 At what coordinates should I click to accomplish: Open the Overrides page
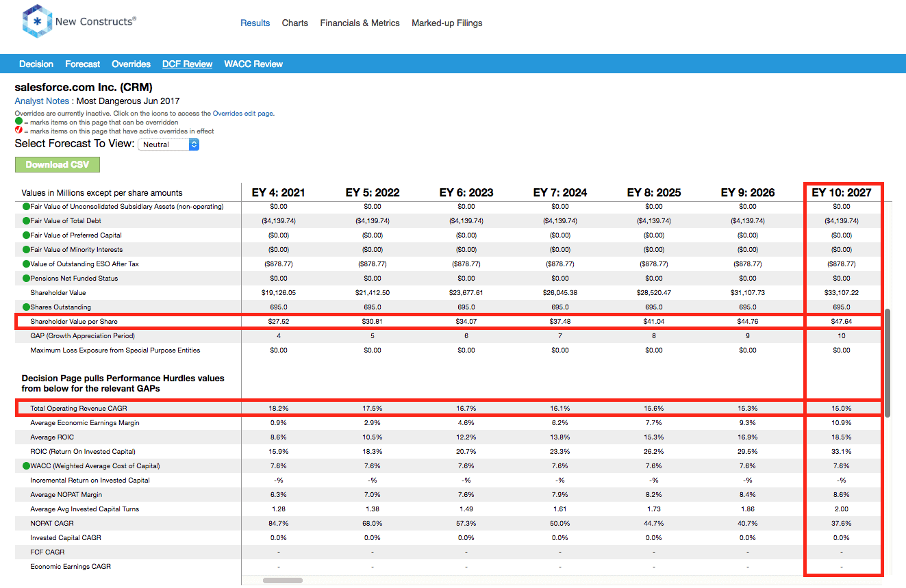click(x=131, y=64)
